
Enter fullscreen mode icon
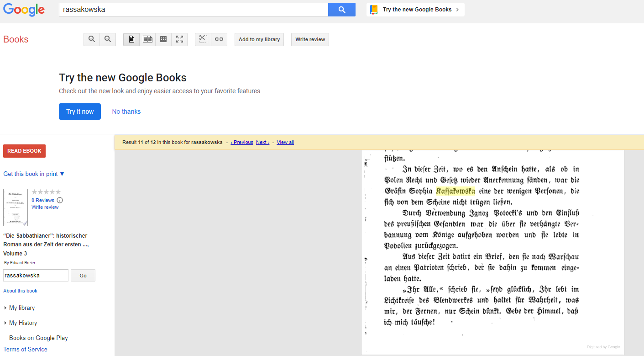point(179,39)
